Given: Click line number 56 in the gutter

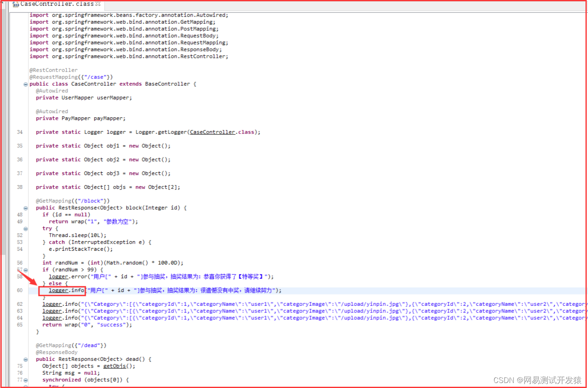Looking at the screenshot, I should 20,263.
